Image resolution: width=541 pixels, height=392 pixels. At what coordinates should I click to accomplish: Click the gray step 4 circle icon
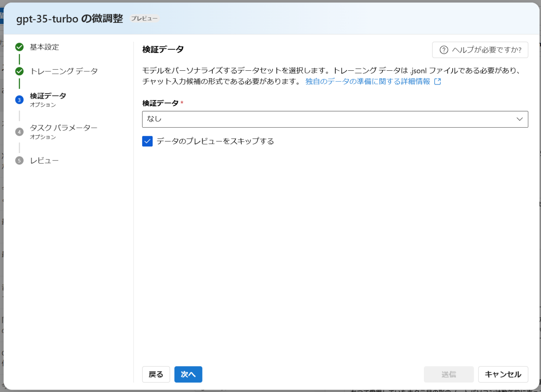[x=19, y=132]
